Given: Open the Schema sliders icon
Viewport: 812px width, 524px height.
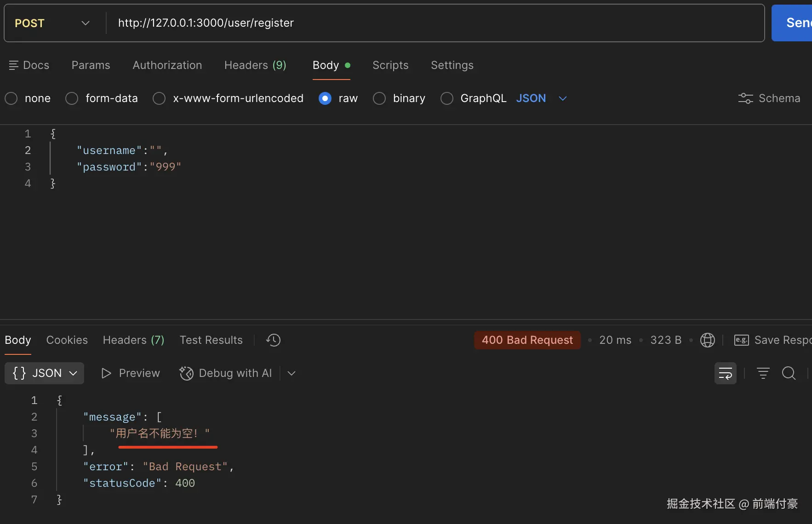Looking at the screenshot, I should click(745, 98).
